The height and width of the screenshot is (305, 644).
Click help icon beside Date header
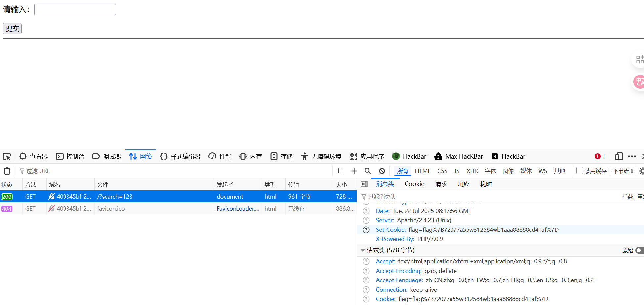tap(366, 211)
